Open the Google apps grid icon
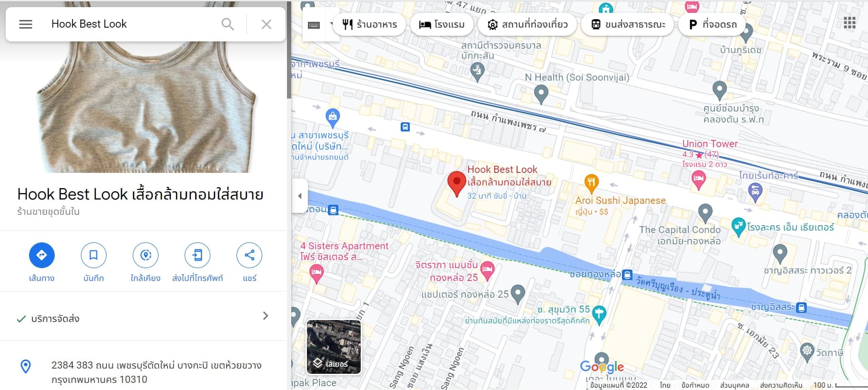The width and height of the screenshot is (868, 390). pyautogui.click(x=849, y=23)
